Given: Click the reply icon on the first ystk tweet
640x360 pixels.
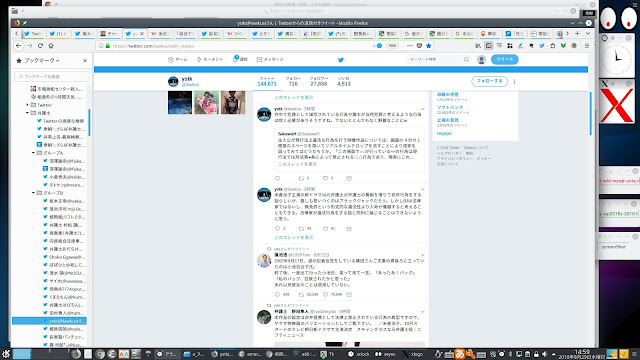Looking at the screenshot, I should (x=278, y=178).
